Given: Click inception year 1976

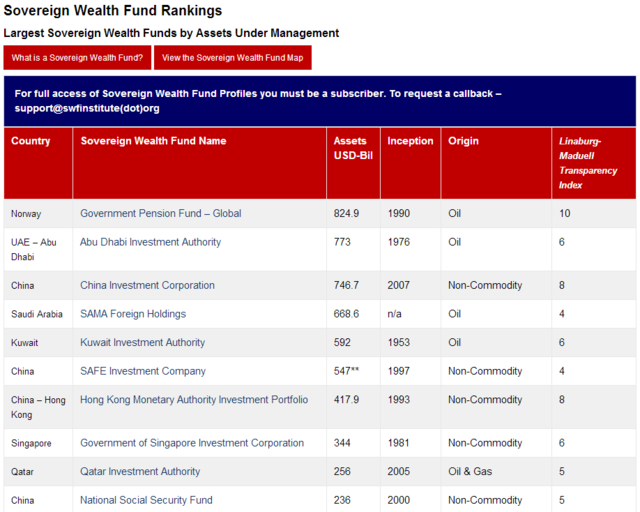Looking at the screenshot, I should click(x=398, y=242).
